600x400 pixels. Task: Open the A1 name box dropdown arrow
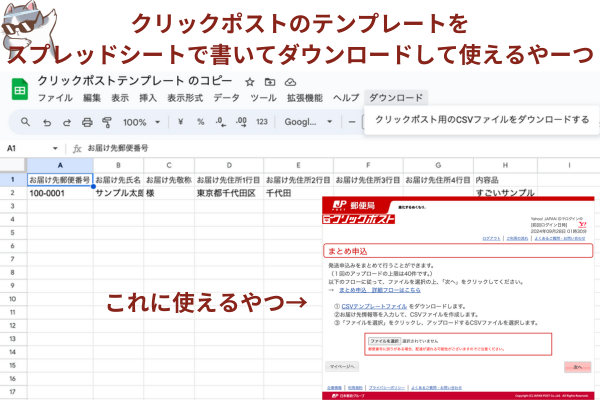point(55,149)
